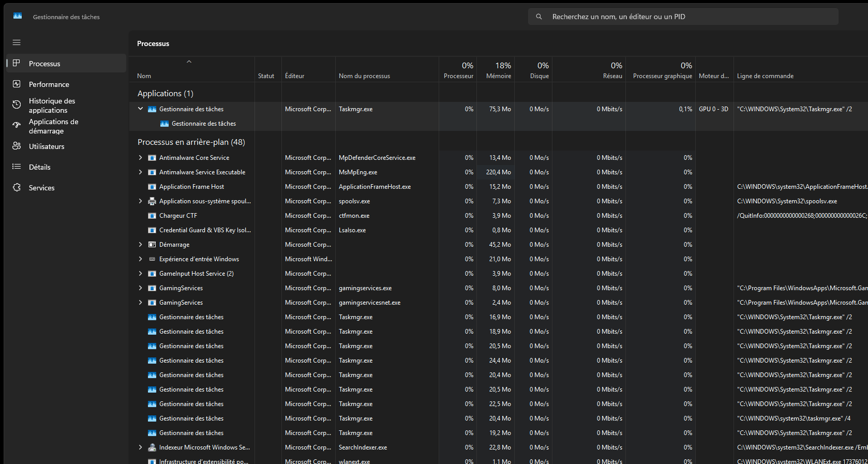The width and height of the screenshot is (868, 464).
Task: Collapse the Gestionnaire des tâches app group
Action: click(140, 109)
